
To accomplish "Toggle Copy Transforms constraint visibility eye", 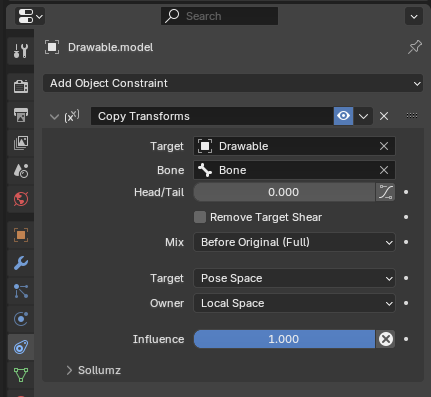I will point(343,116).
